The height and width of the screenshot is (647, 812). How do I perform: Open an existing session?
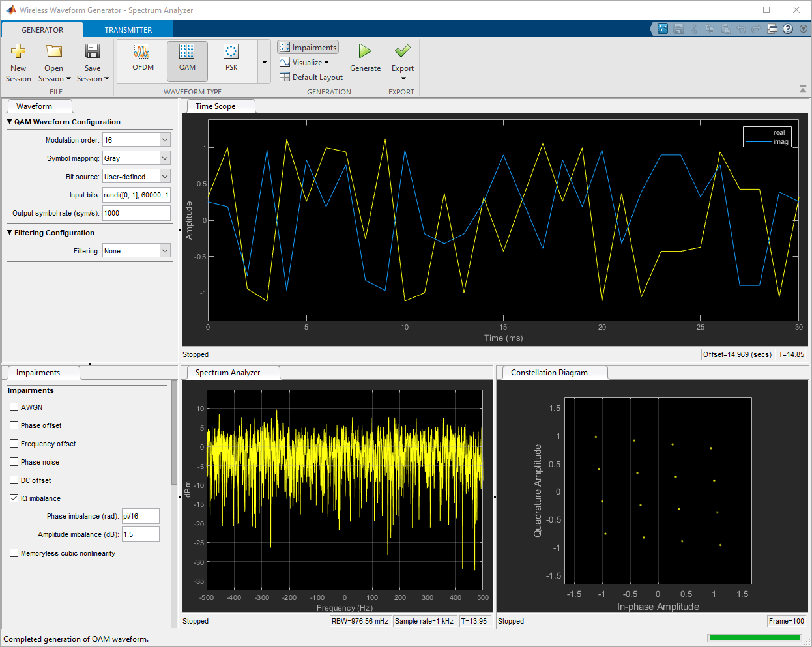53,59
